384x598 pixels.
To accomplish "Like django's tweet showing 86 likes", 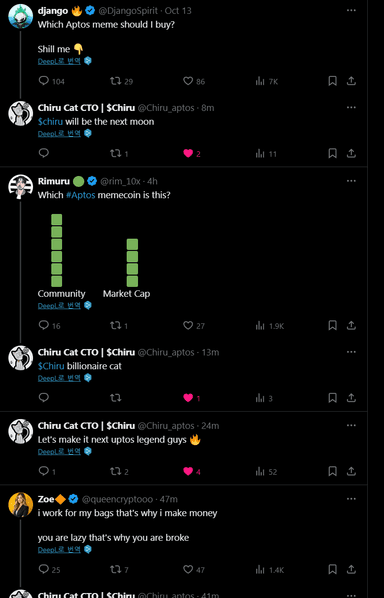I will pos(188,81).
